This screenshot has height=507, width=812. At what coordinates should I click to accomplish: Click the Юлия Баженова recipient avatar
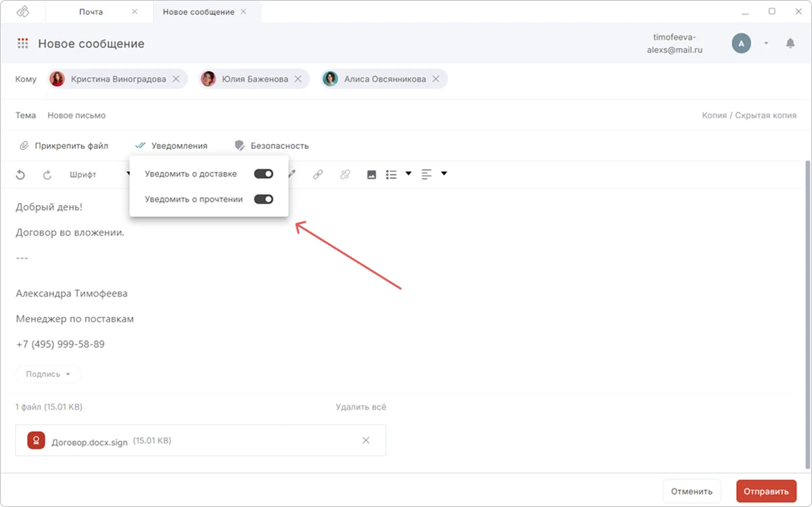coord(208,79)
